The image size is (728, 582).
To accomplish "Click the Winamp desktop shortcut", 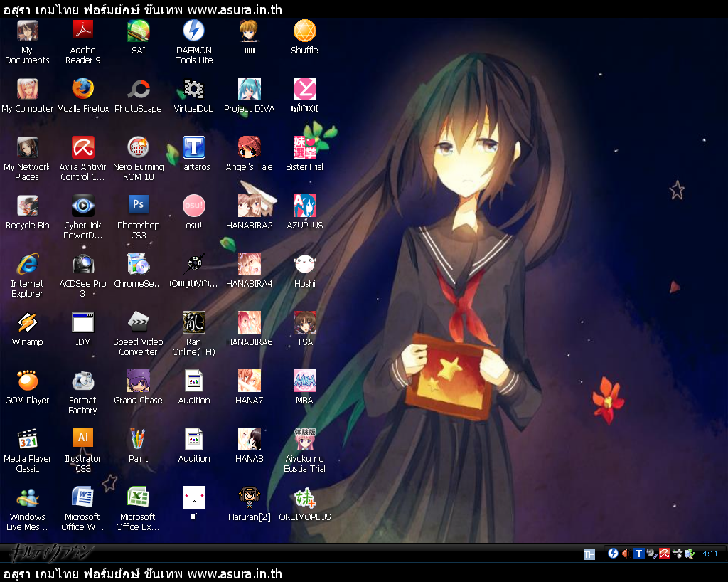I will tap(28, 329).
